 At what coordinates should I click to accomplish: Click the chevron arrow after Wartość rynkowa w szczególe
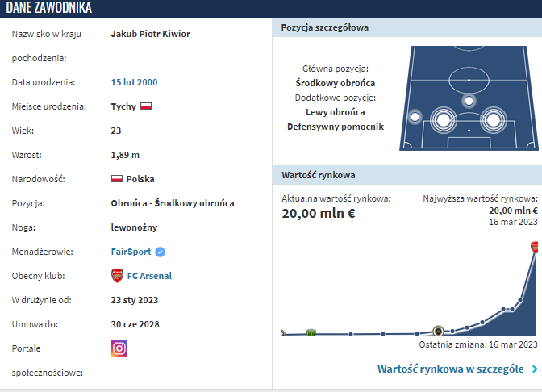tap(535, 369)
